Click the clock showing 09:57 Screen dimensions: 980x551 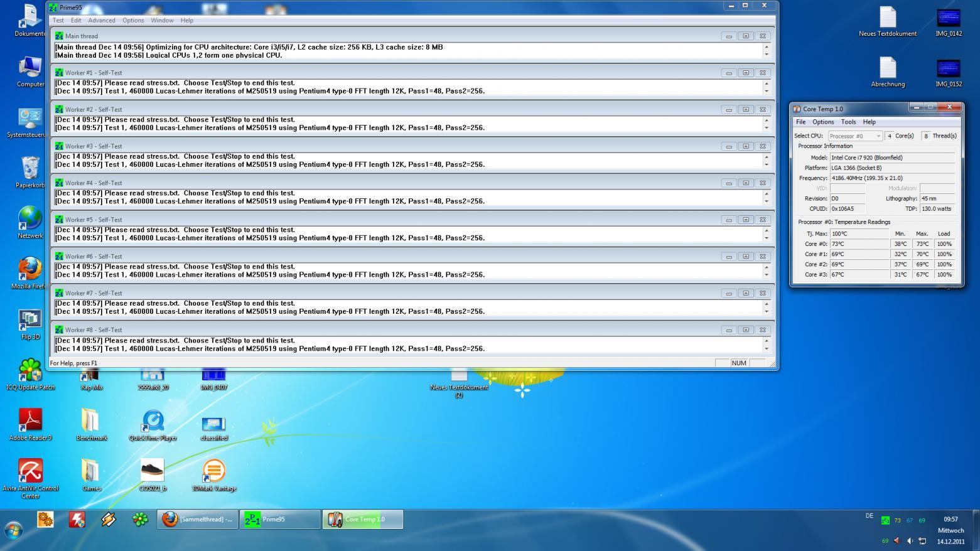coord(950,519)
